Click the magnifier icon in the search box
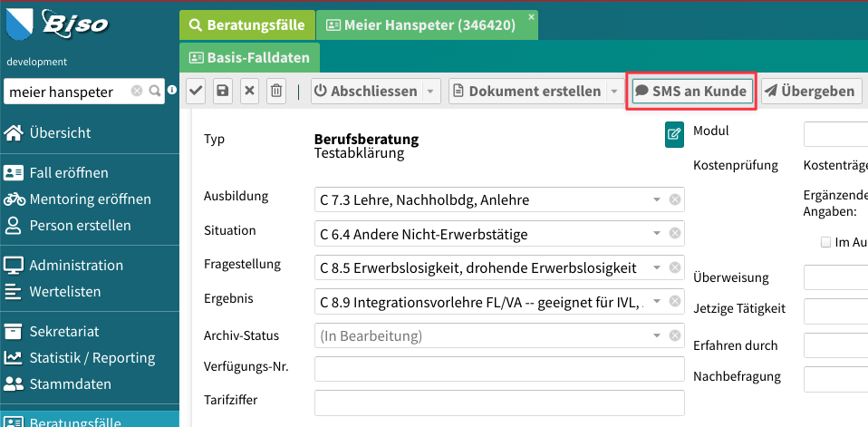 156,91
